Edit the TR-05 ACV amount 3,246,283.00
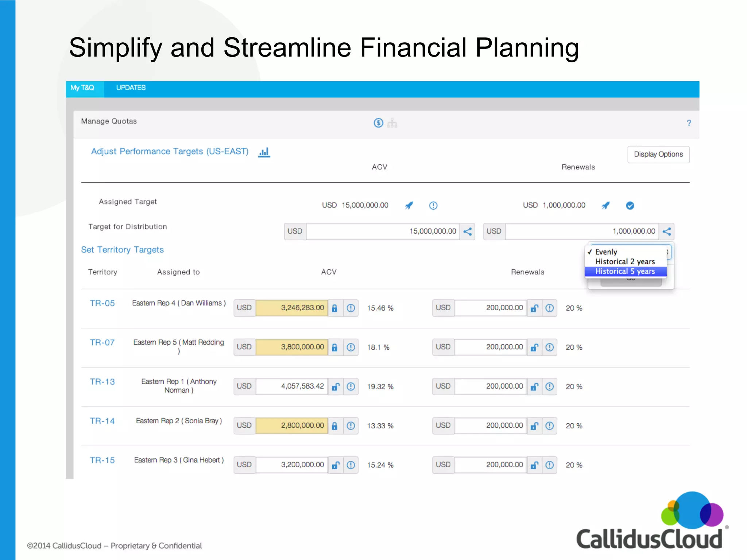The image size is (747, 560). pyautogui.click(x=292, y=308)
